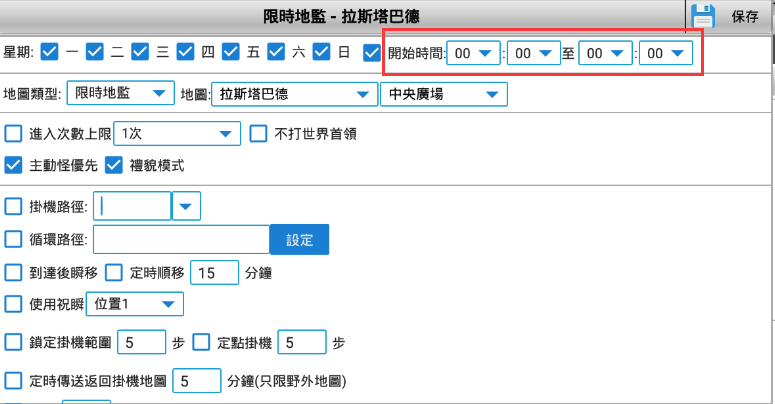Image resolution: width=775 pixels, height=404 pixels.
Task: Toggle the Sunday (日) weekday checkbox
Action: 321,52
